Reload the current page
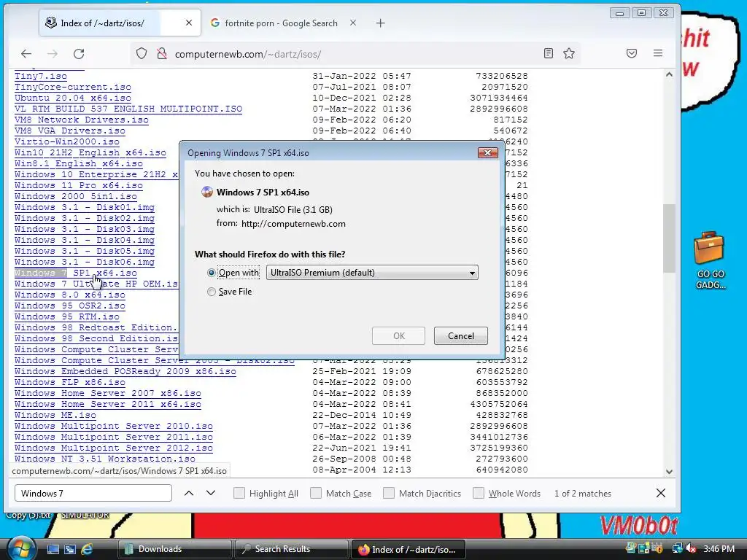Viewport: 747px width, 560px height. tap(79, 54)
